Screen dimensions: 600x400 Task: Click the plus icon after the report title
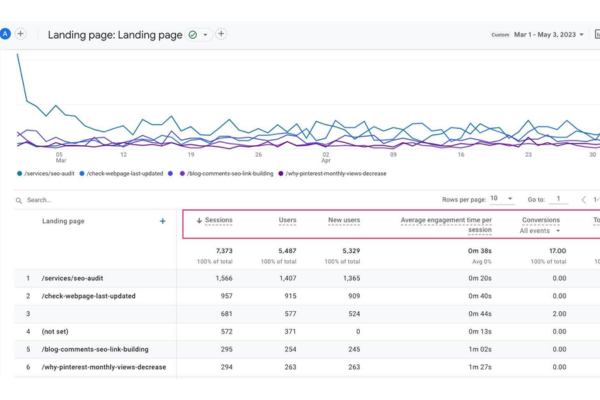pyautogui.click(x=221, y=34)
